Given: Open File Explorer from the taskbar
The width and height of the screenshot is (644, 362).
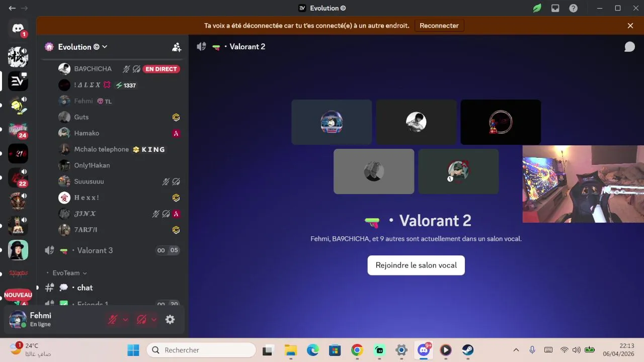Looking at the screenshot, I should pyautogui.click(x=290, y=350).
